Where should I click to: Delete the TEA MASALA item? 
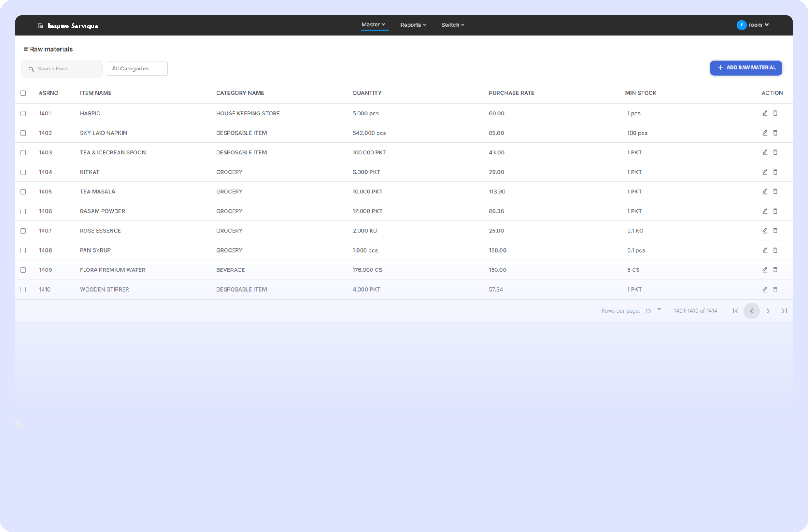(775, 192)
